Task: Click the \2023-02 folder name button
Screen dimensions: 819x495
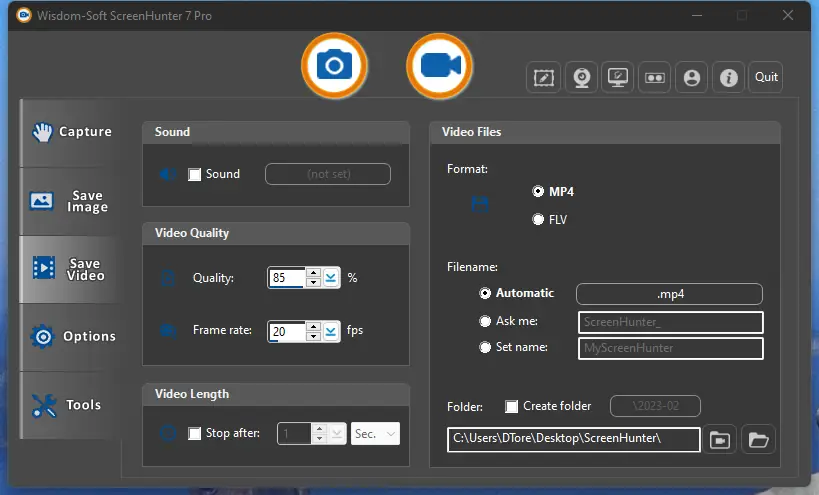Action: (x=655, y=406)
